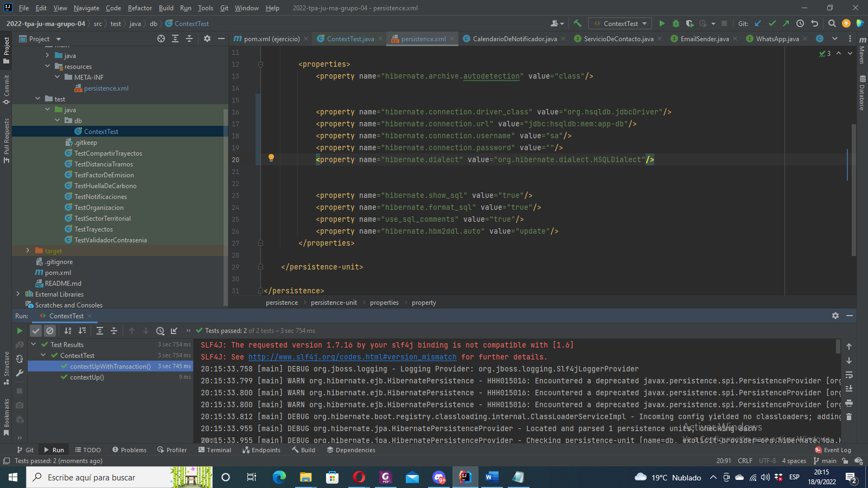This screenshot has height=488, width=868.
Task: Open Project panel options gear
Action: click(207, 38)
